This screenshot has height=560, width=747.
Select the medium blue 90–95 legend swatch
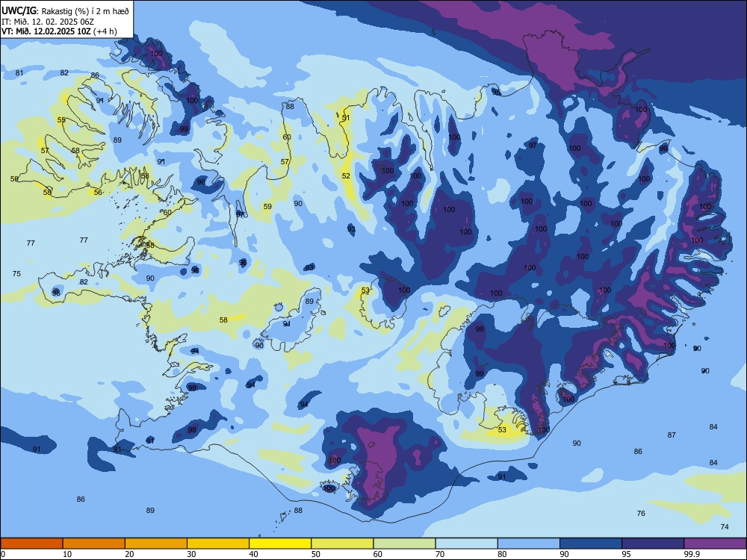click(x=591, y=544)
